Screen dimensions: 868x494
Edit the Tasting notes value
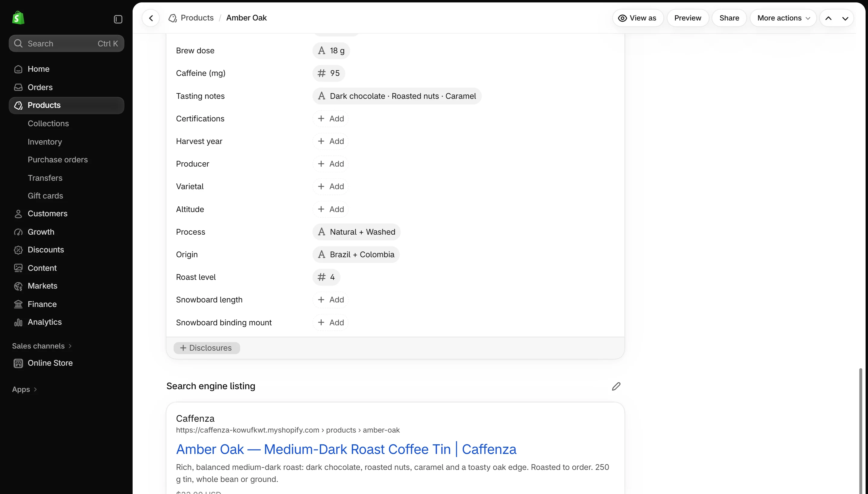[397, 96]
